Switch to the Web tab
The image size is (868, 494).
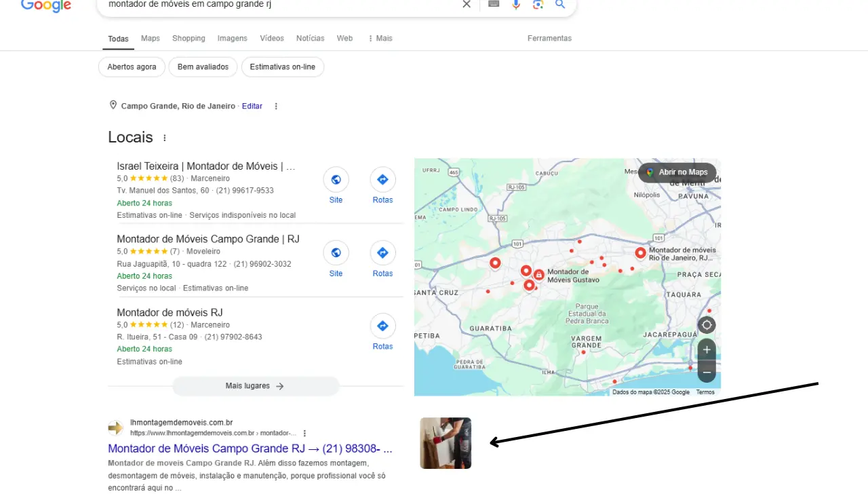tap(344, 39)
